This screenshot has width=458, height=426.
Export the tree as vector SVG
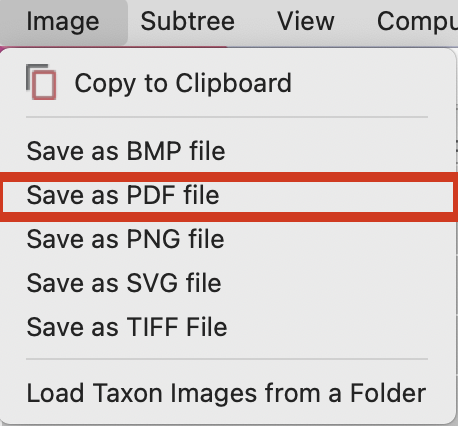point(124,283)
